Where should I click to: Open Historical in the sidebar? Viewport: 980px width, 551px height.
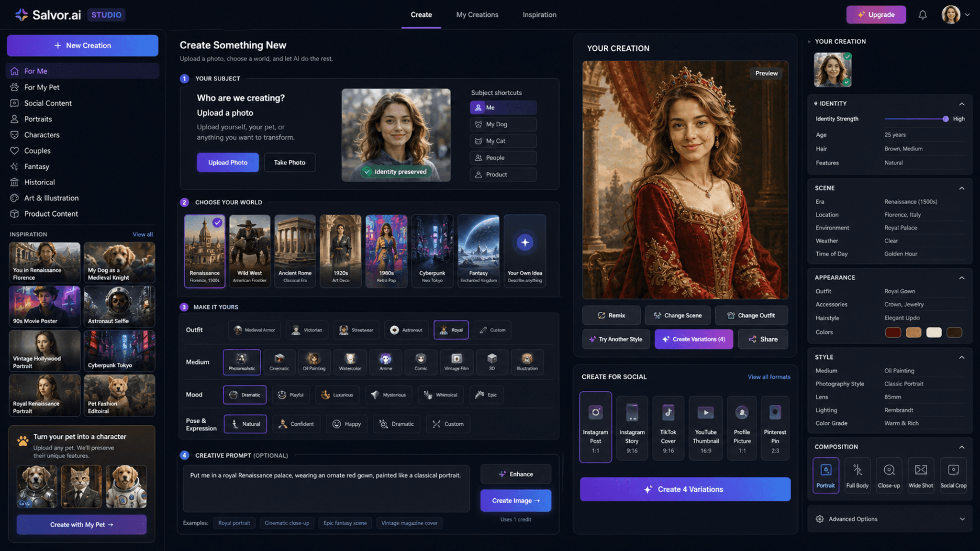point(82,182)
